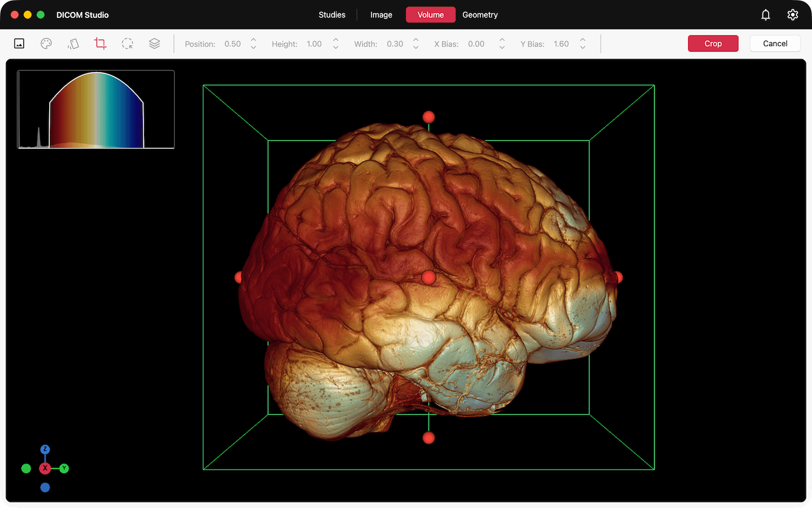Screen dimensions: 812x508
Task: Increase the X Bias value
Action: pos(502,40)
